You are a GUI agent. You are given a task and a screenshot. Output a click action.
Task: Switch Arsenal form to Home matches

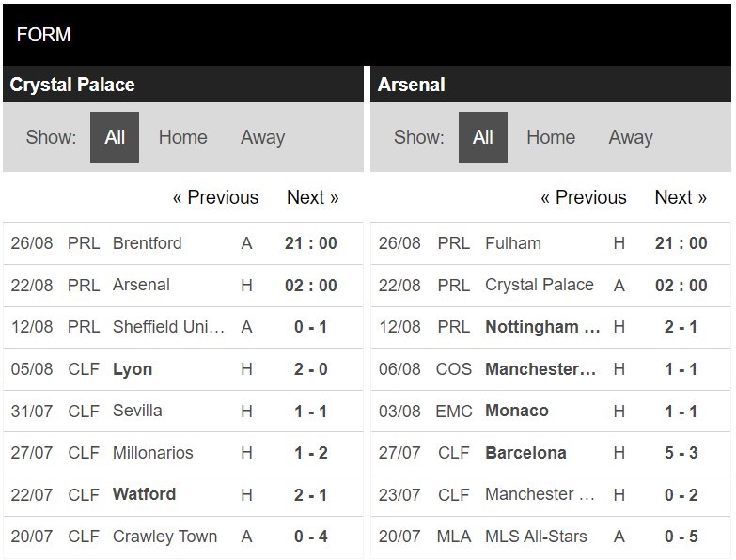click(x=551, y=137)
